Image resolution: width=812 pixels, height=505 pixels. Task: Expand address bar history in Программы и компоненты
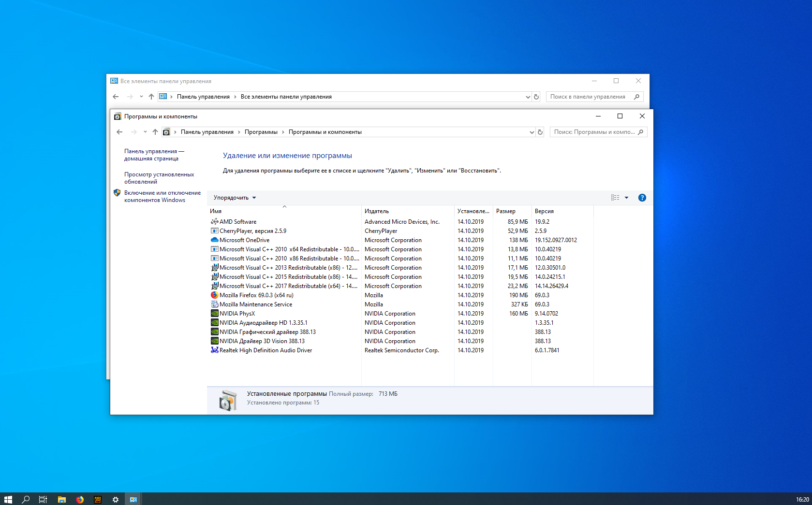(531, 132)
